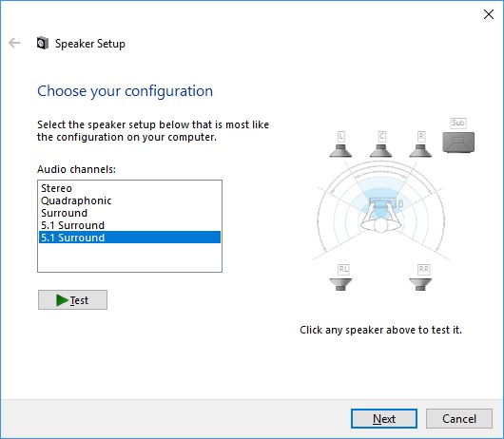Cancel the Speaker Setup wizard
Viewport: 504px width, 439px height.
[459, 419]
